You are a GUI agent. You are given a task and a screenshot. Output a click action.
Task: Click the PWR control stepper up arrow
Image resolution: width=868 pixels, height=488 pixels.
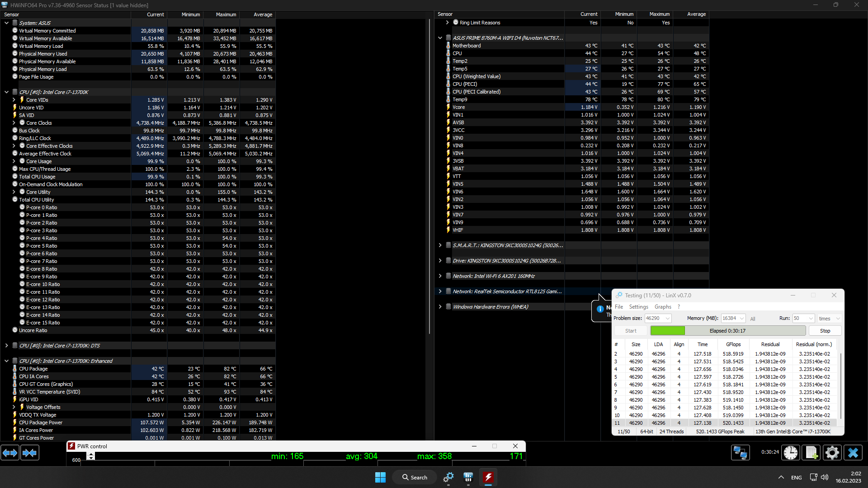click(91, 454)
